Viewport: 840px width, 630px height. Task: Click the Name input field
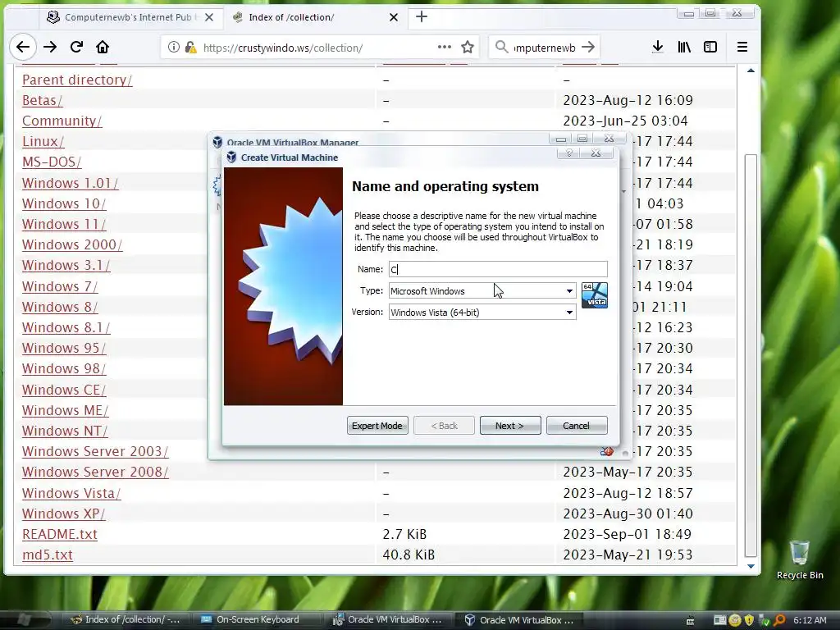point(498,269)
